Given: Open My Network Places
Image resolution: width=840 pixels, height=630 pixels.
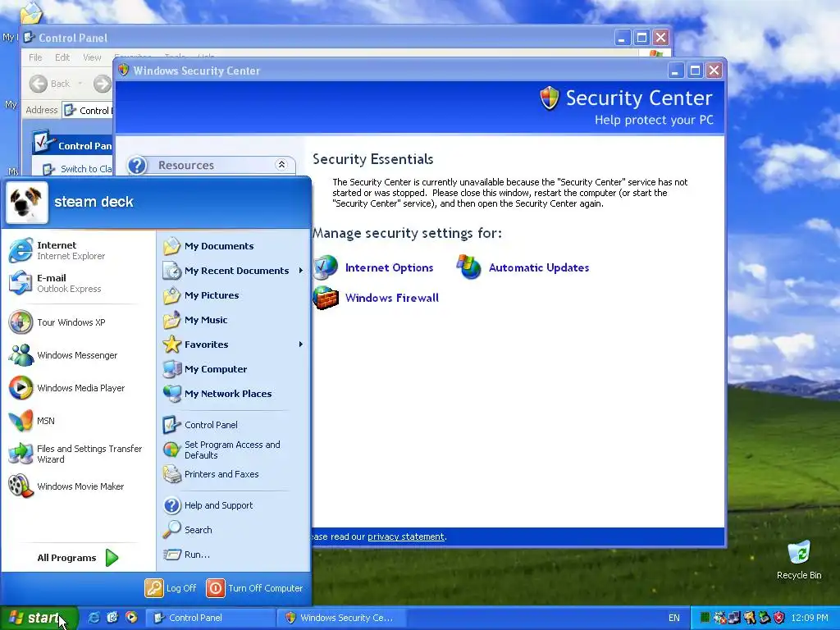Looking at the screenshot, I should (x=234, y=394).
